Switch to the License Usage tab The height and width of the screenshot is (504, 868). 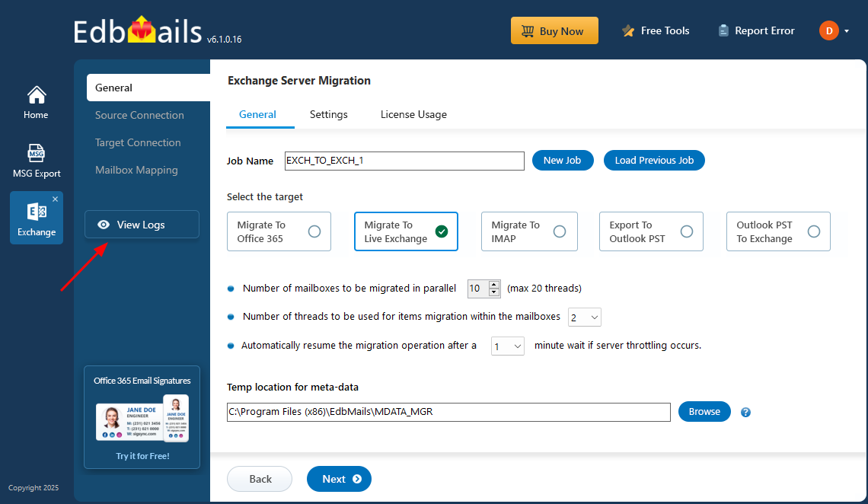point(413,114)
